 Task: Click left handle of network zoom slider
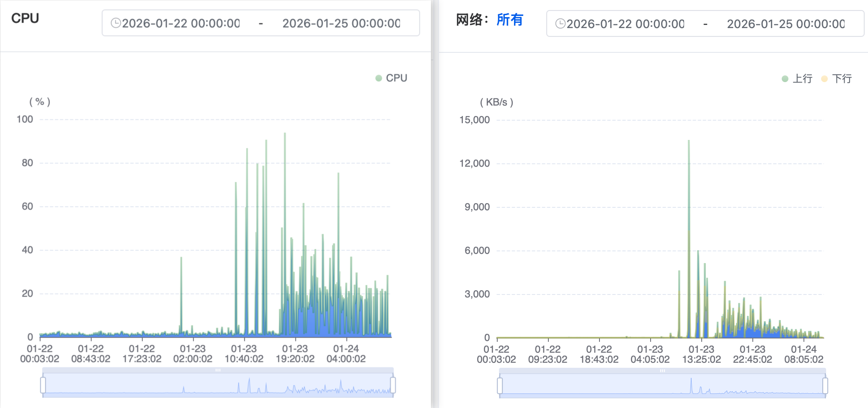500,385
